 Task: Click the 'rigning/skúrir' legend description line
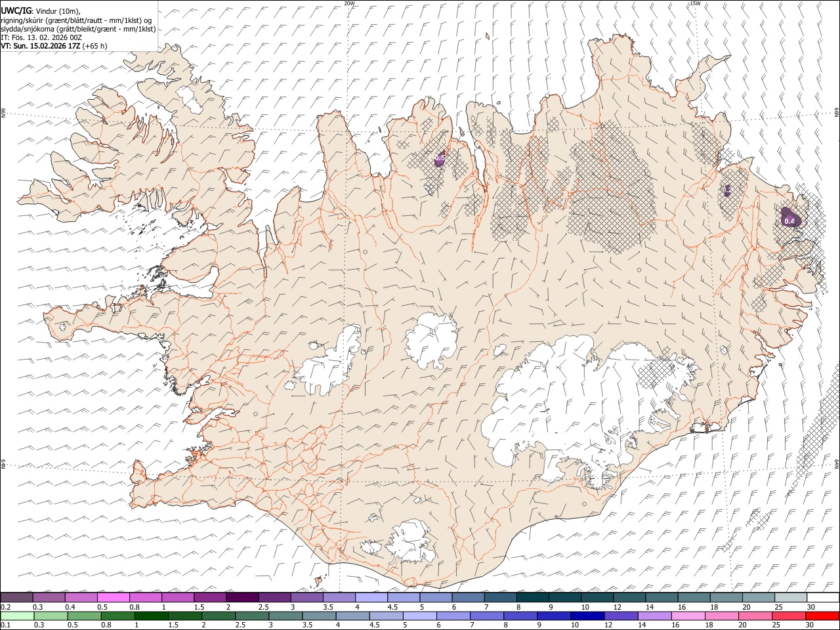(76, 20)
